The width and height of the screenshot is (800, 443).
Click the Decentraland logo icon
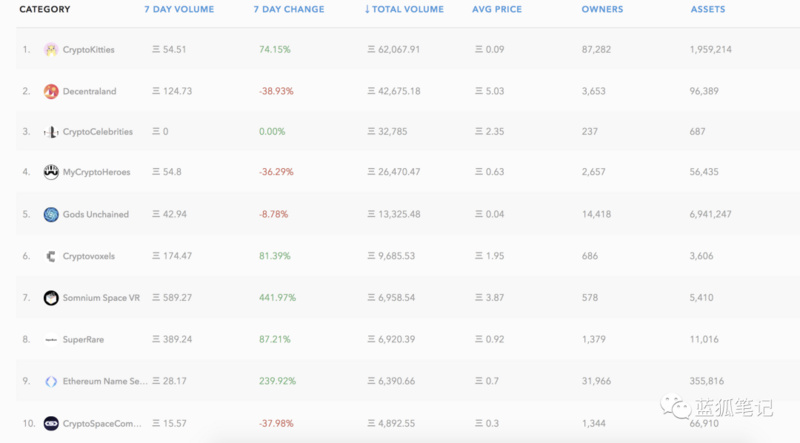pyautogui.click(x=51, y=91)
